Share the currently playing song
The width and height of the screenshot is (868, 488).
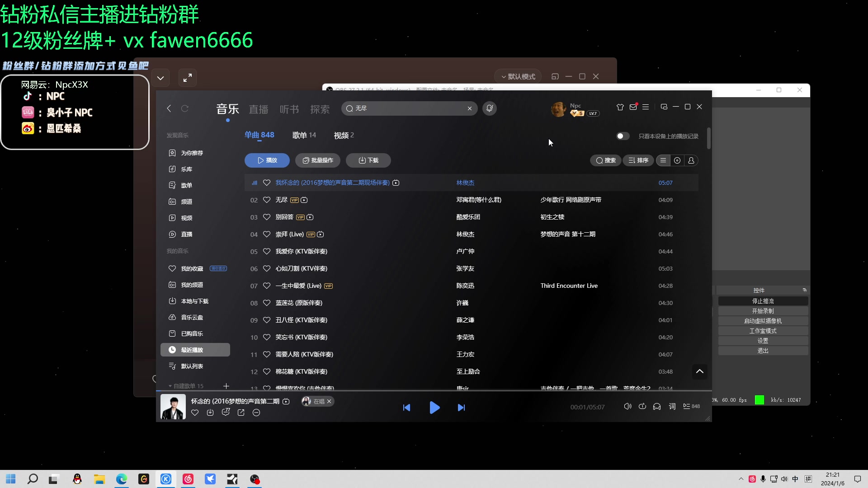coord(241,413)
